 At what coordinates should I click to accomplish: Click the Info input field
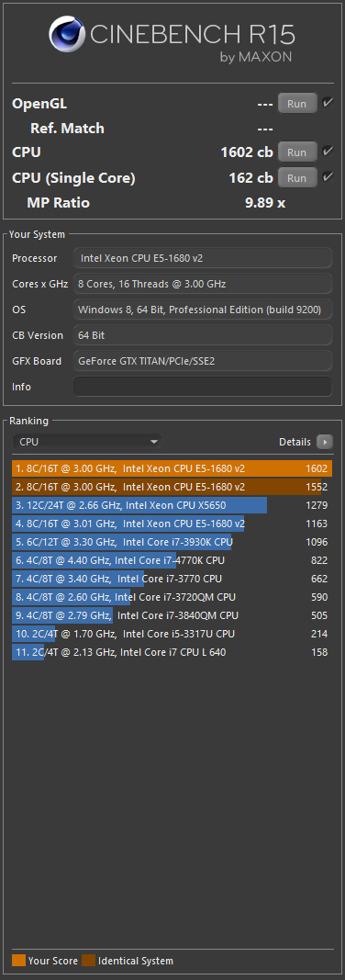tap(203, 387)
